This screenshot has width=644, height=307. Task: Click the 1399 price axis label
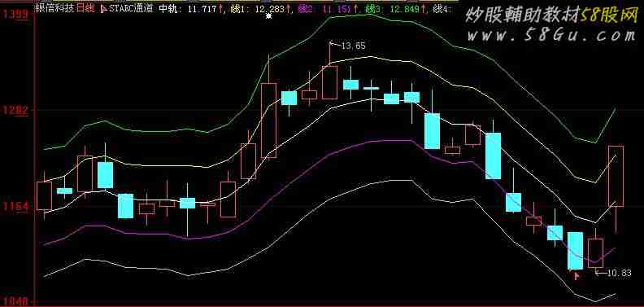(x=15, y=15)
